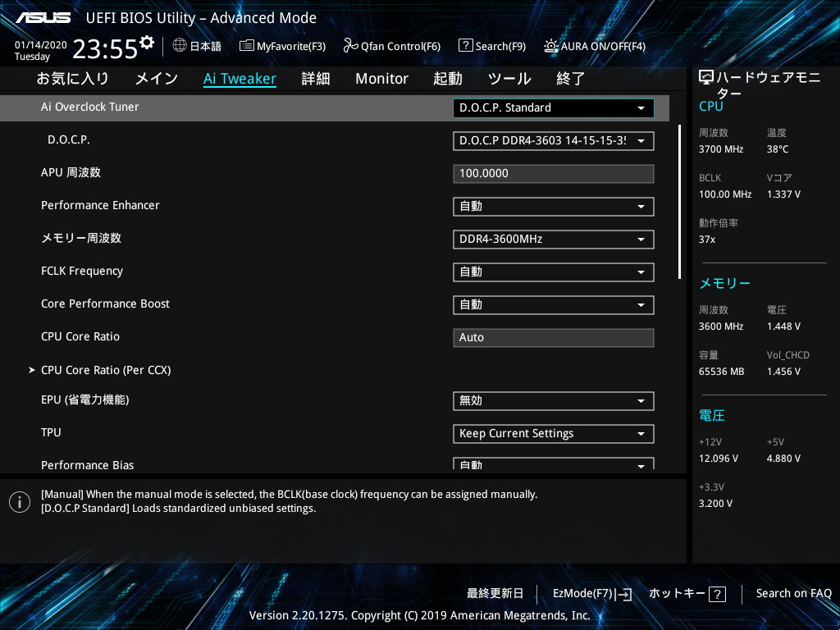The height and width of the screenshot is (630, 840).
Task: Switch to the Monitor tab
Action: click(x=382, y=79)
